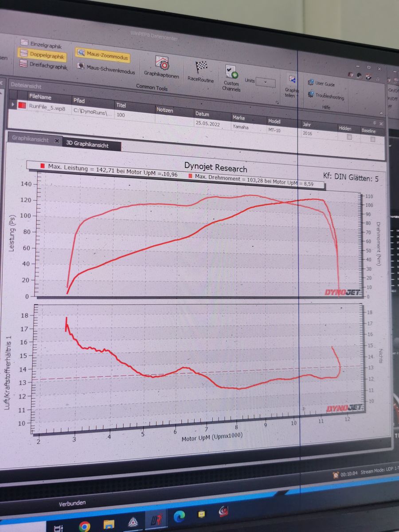Enable the Baseline checkbox for RunFile_5

(372, 139)
